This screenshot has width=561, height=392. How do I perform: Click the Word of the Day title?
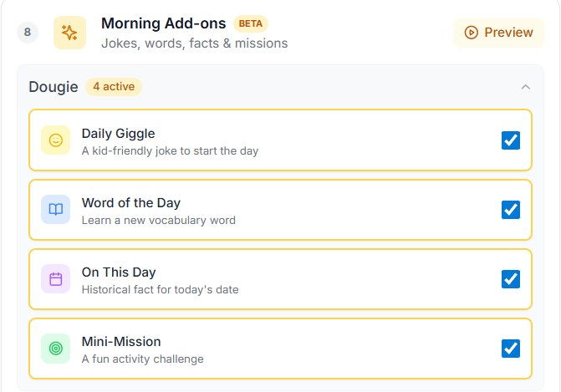pos(130,203)
